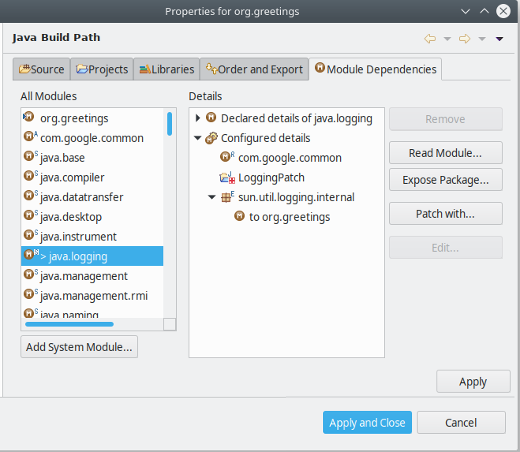Image resolution: width=520 pixels, height=452 pixels.
Task: Go back using the left arrow icon
Action: tap(430, 39)
